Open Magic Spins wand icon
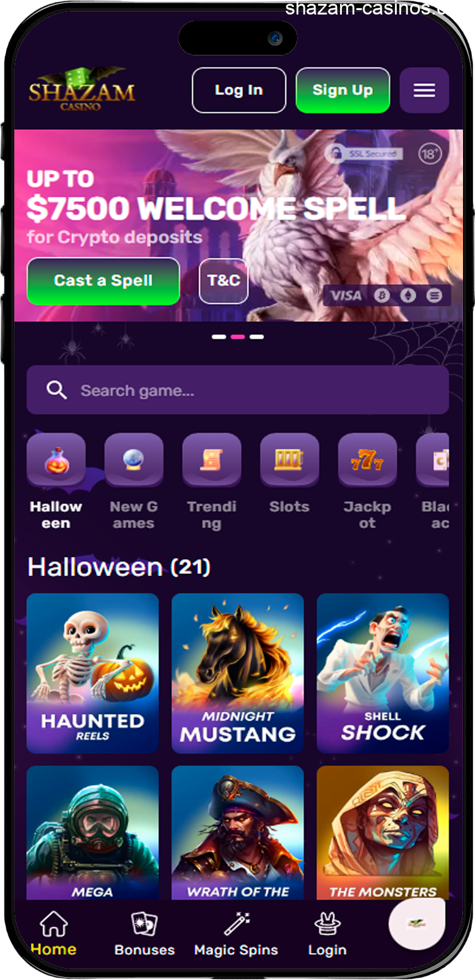The height and width of the screenshot is (980, 475). pos(237,925)
